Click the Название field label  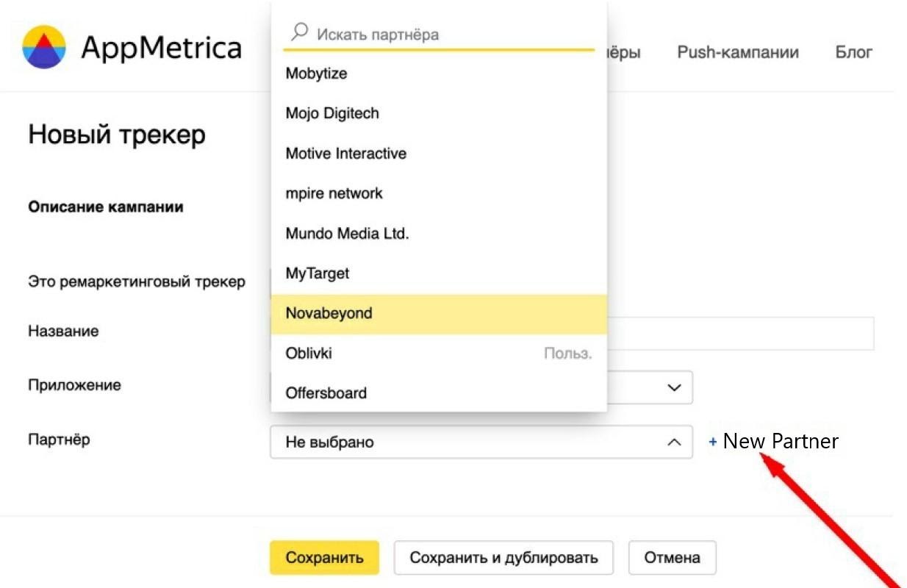(63, 331)
